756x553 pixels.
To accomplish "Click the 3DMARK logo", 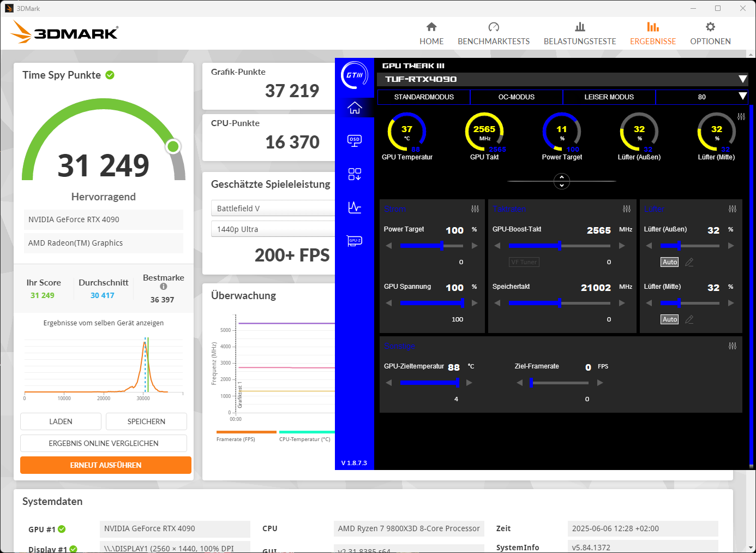I will tap(64, 32).
